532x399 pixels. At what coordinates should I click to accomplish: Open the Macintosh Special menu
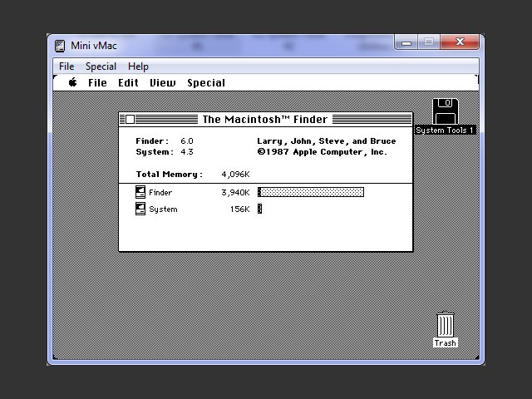tap(206, 83)
